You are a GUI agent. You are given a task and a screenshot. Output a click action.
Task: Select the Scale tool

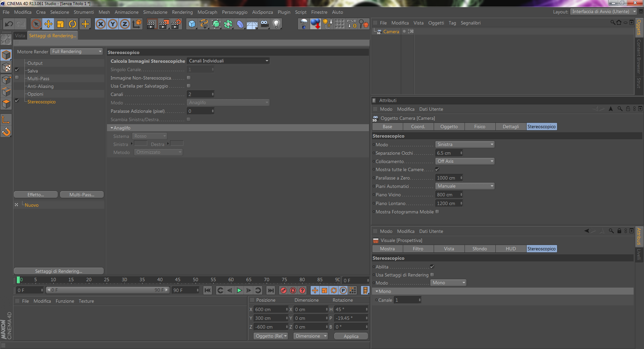60,24
